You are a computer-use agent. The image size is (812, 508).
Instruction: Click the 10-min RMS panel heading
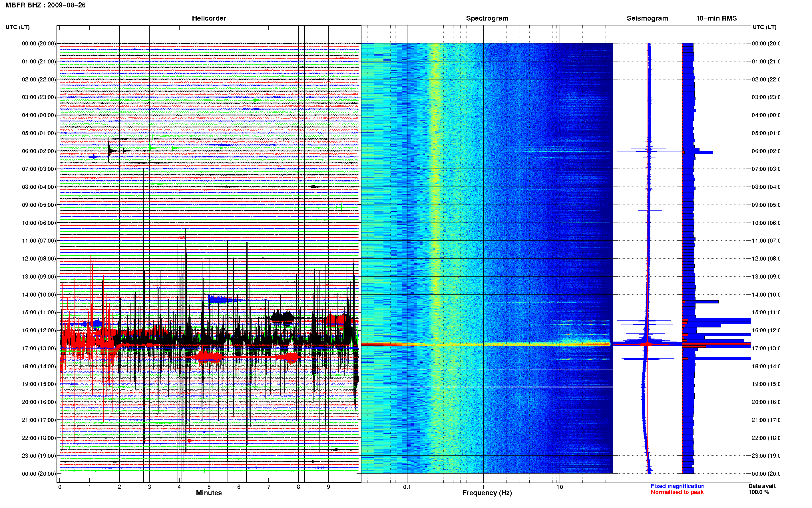tap(716, 18)
